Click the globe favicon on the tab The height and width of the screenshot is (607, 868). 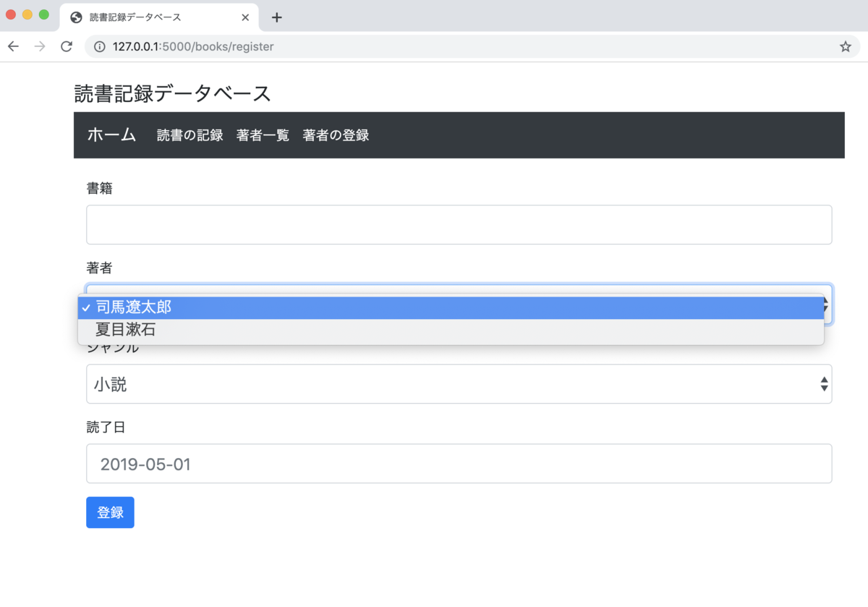[76, 17]
